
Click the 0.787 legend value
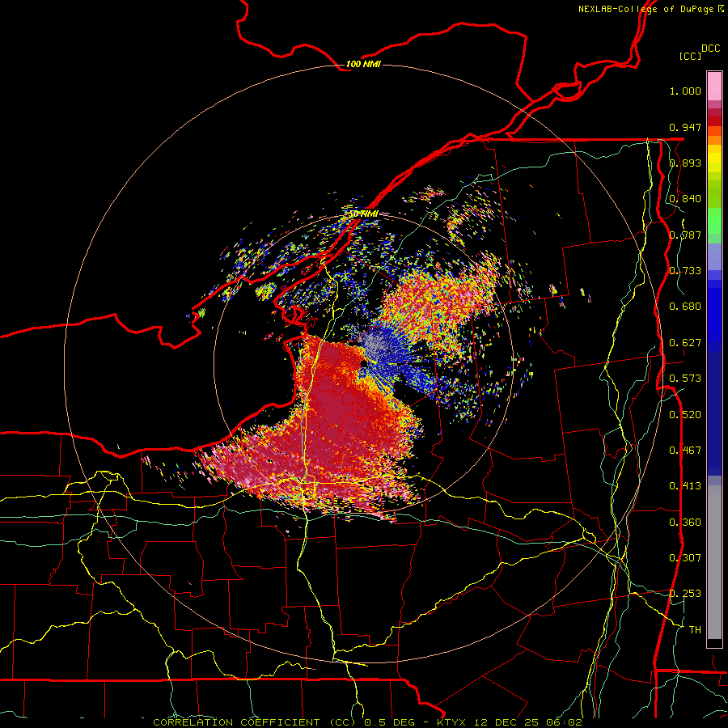pos(685,235)
